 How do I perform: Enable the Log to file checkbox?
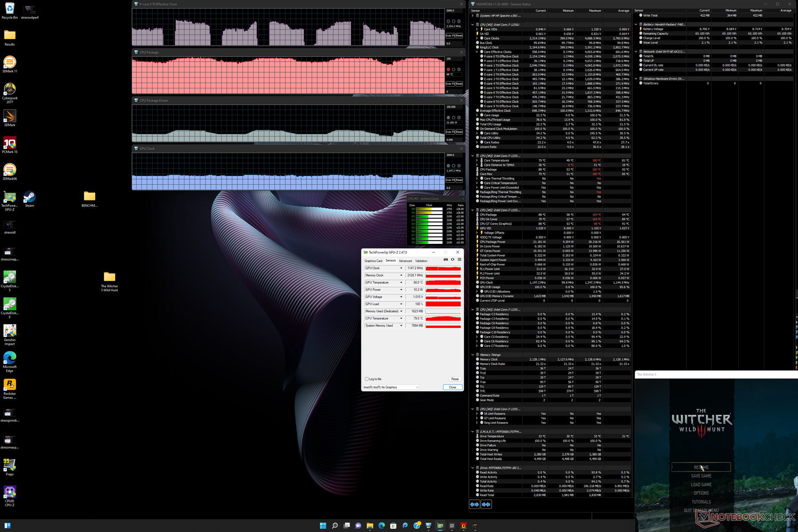(x=367, y=379)
